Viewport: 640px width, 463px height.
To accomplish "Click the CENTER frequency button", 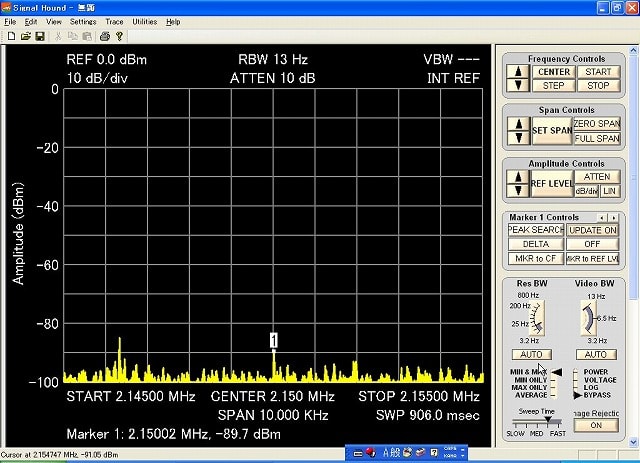I will pos(553,72).
